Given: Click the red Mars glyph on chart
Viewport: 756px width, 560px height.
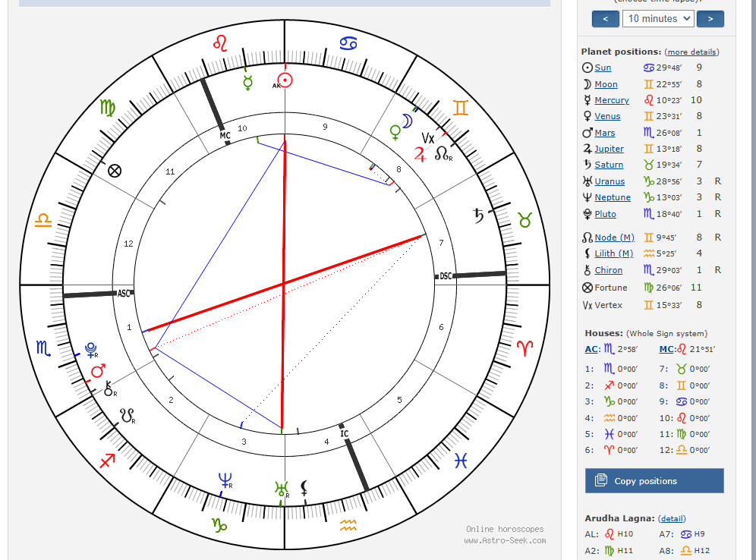Looking at the screenshot, I should (99, 371).
